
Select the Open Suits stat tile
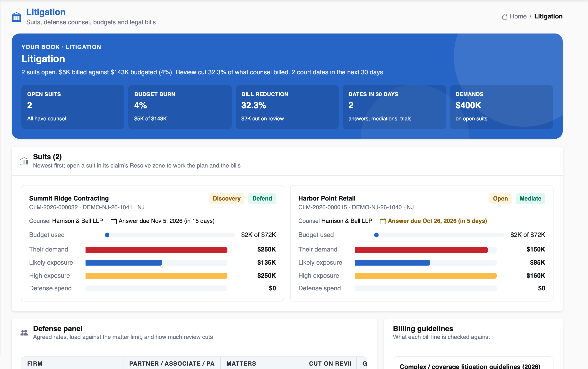73,107
